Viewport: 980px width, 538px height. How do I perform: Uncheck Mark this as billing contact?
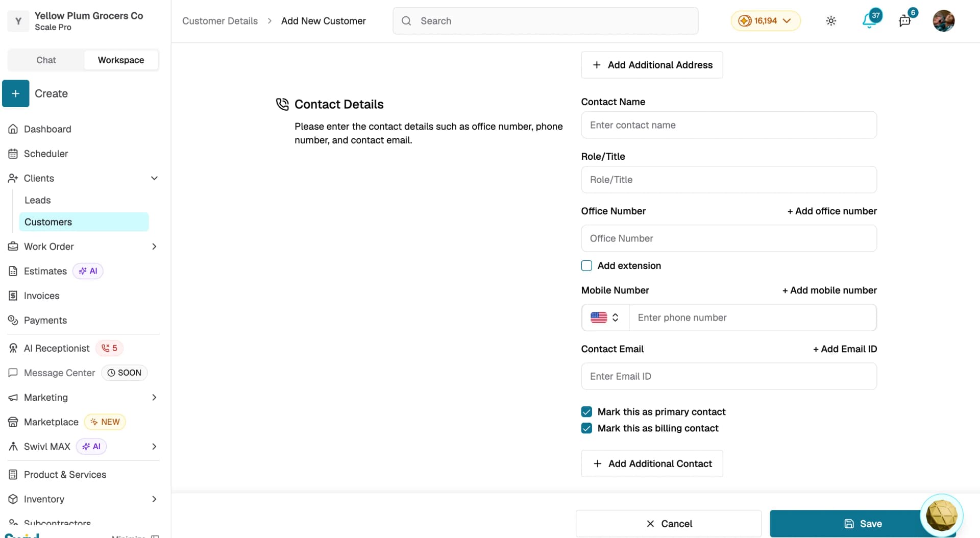click(x=586, y=428)
